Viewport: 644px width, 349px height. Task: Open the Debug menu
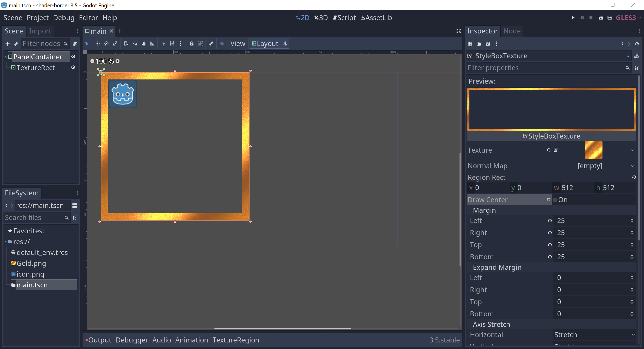click(x=64, y=18)
